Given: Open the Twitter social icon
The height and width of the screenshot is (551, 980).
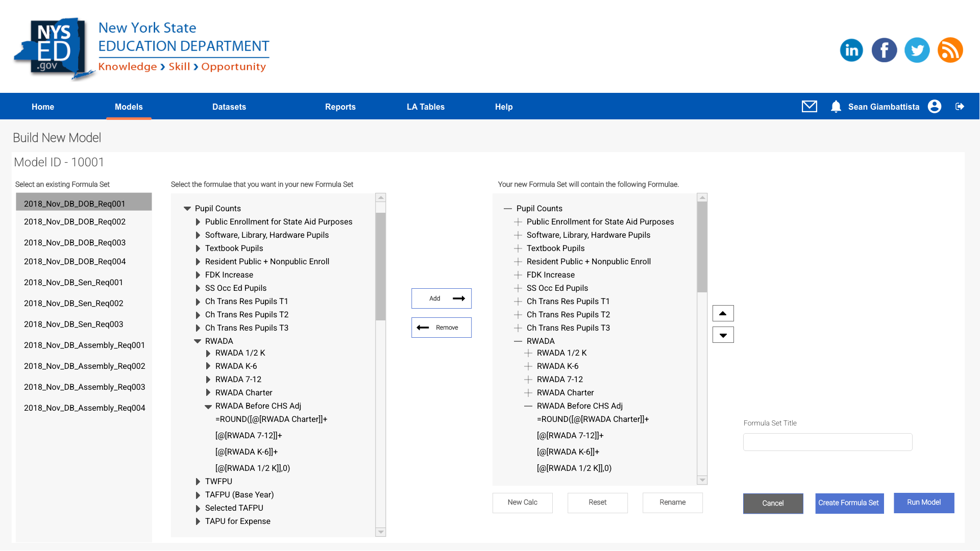Looking at the screenshot, I should pos(917,50).
